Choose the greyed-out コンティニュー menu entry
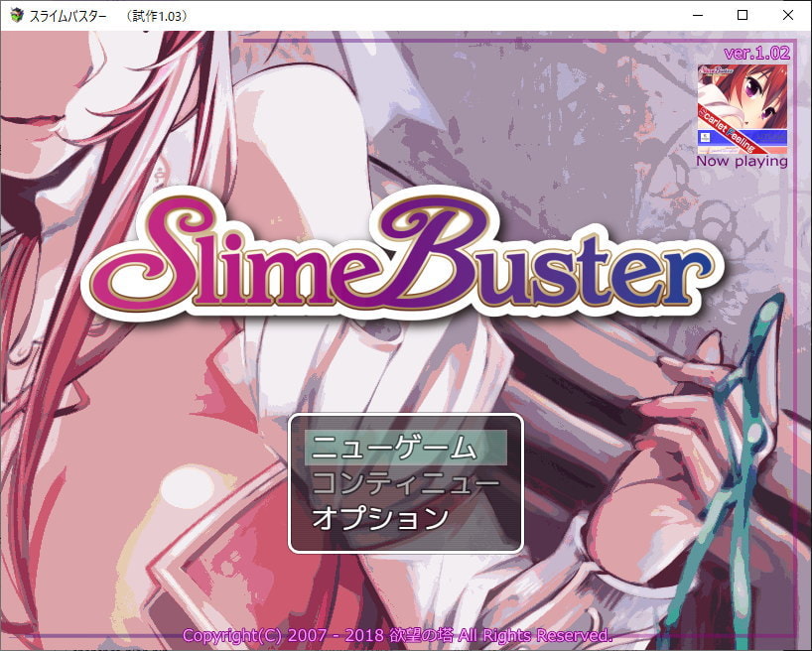 [405, 482]
